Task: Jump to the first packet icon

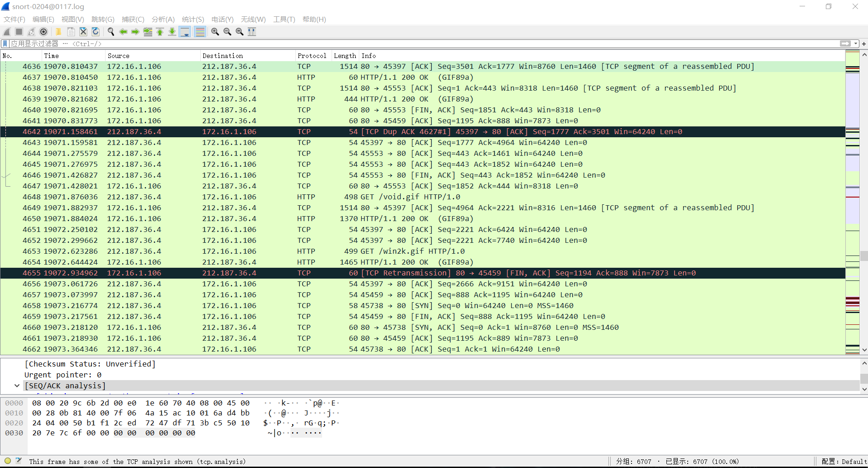Action: coord(160,32)
